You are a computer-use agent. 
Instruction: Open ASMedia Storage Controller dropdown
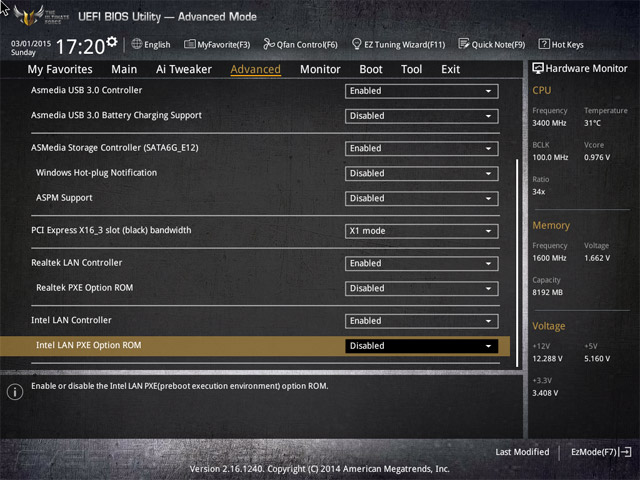pos(422,149)
